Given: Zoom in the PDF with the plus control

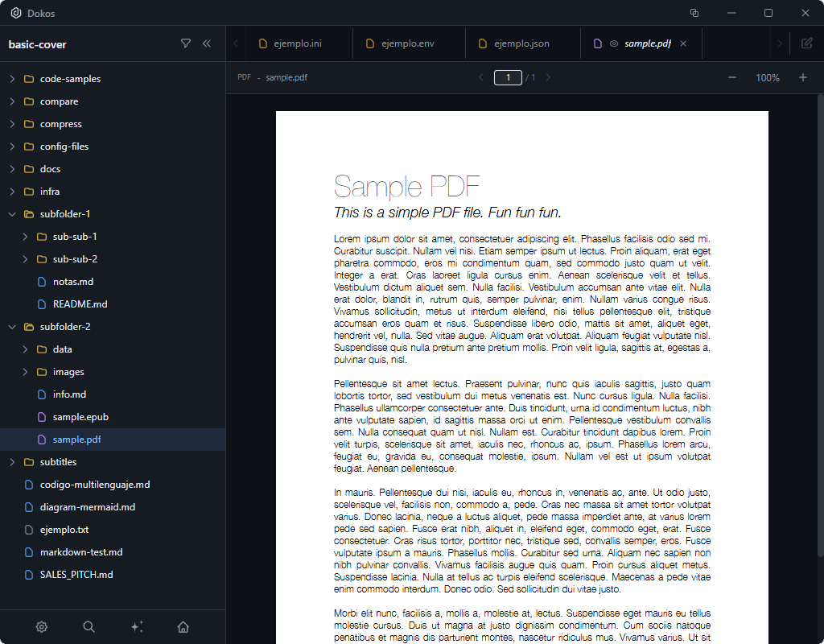Looking at the screenshot, I should 802,77.
